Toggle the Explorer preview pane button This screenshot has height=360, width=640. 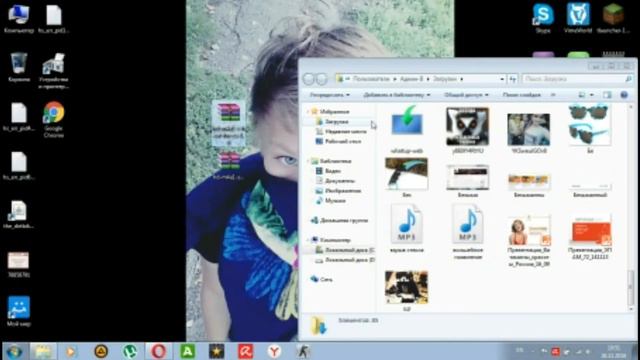[x=607, y=95]
